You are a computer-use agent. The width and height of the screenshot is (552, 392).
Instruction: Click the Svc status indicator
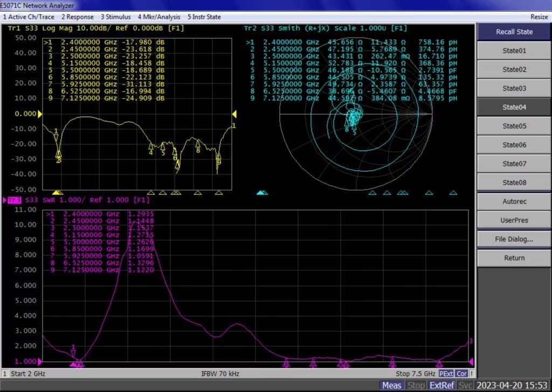[466, 385]
